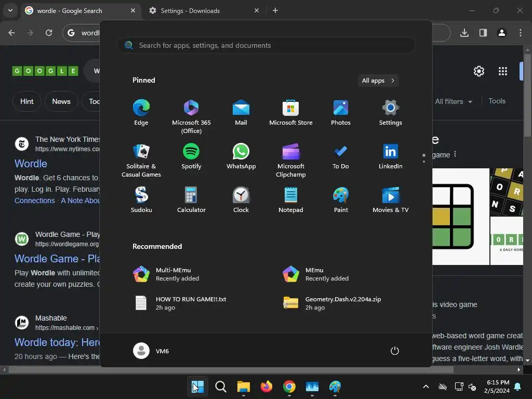Open the Wordle Game - Play link
Screen dimensions: 532x399
tap(57, 259)
